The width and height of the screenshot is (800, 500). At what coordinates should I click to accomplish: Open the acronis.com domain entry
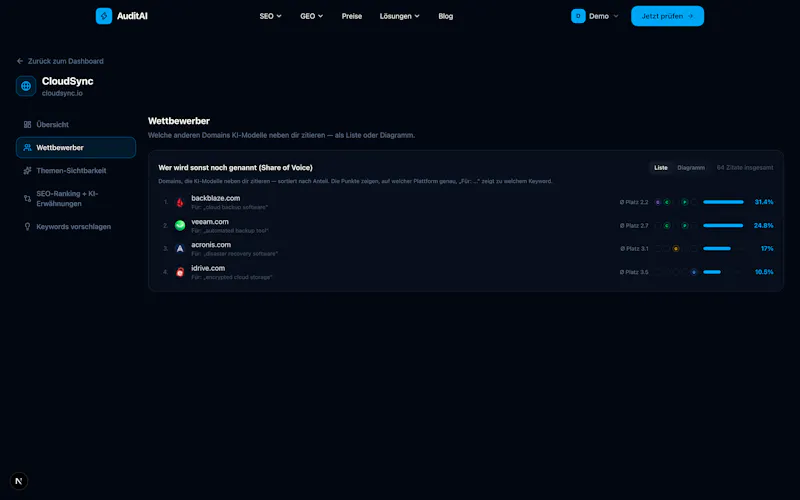[x=211, y=245]
